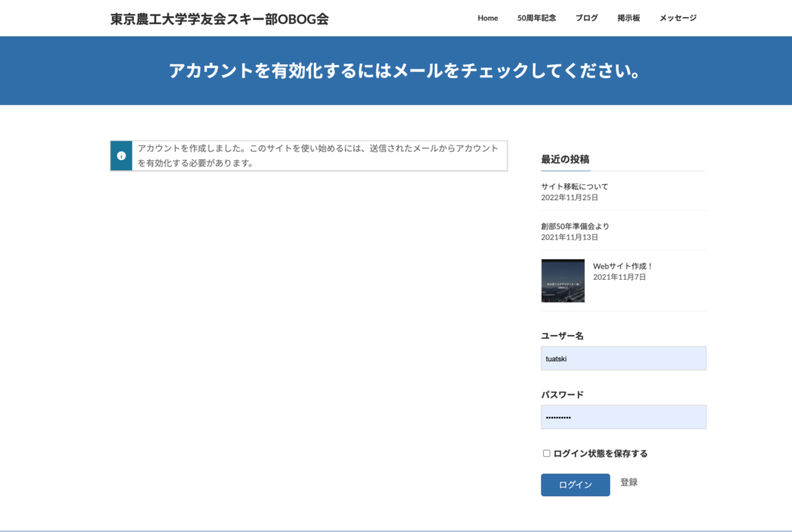Click the site title 東京農工大学学友会スキー部OBOG会

[x=220, y=19]
